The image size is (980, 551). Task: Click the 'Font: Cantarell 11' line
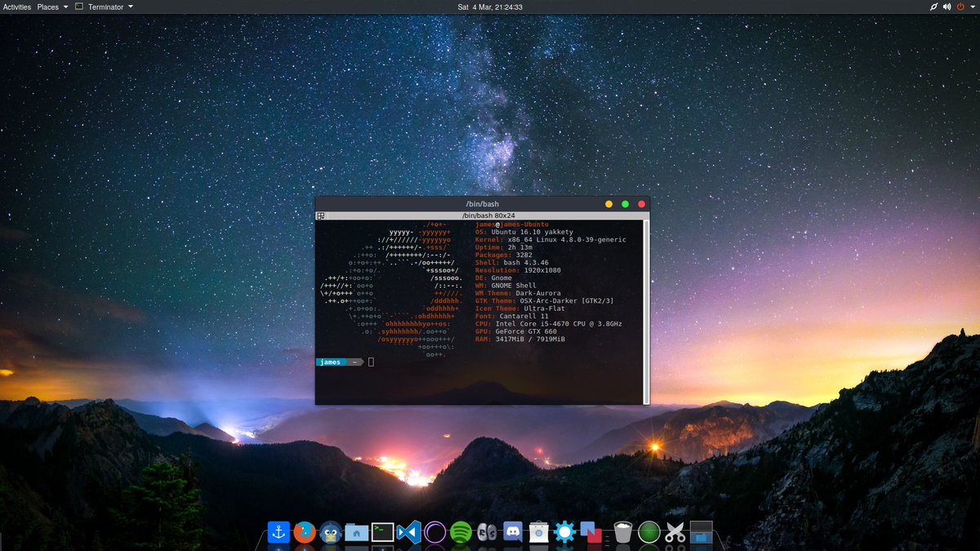coord(512,316)
